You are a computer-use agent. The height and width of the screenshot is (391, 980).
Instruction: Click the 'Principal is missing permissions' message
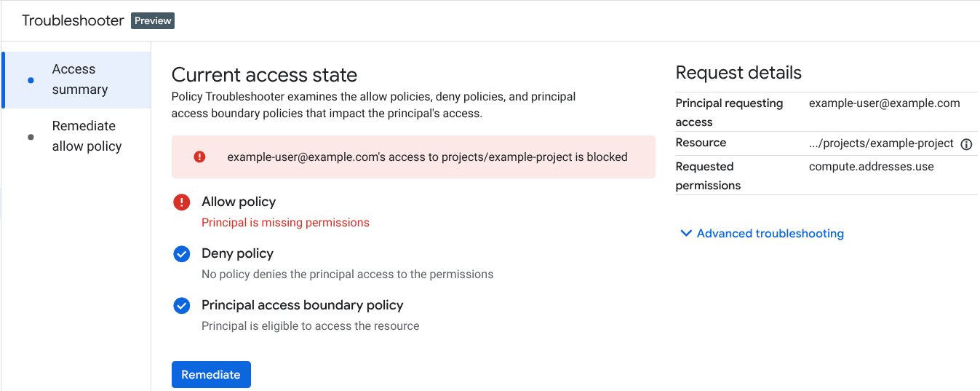(x=285, y=223)
